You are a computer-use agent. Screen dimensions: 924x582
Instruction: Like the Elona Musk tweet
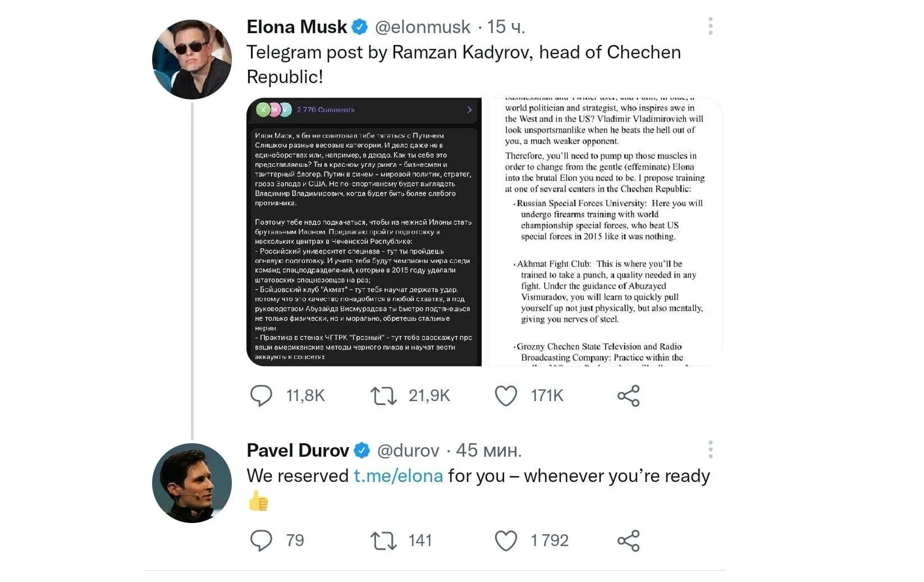click(506, 395)
